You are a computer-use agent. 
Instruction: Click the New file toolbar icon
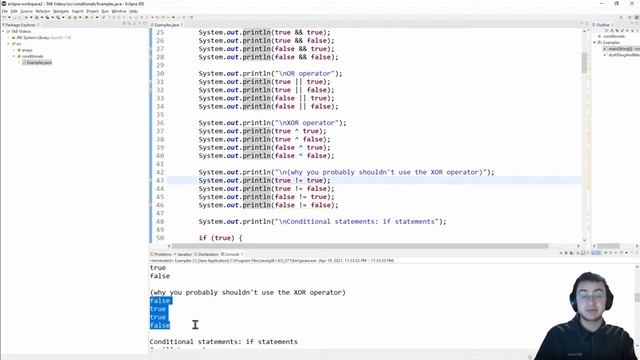tap(4, 18)
